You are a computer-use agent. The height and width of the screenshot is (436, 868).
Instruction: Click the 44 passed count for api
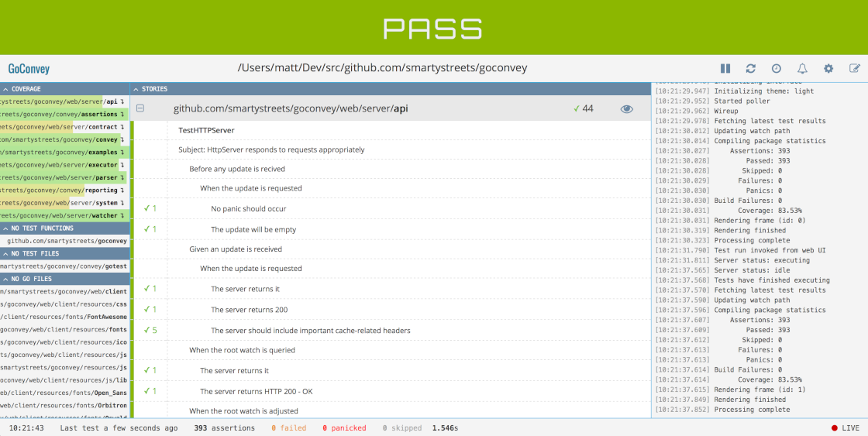(584, 109)
